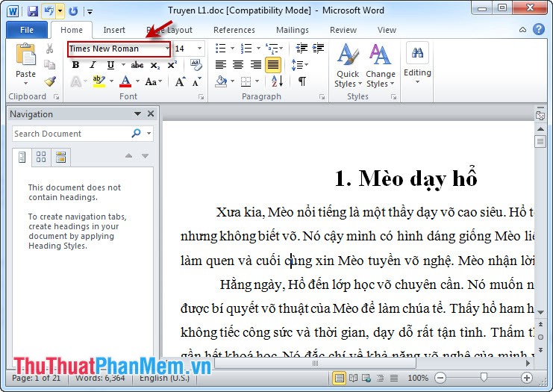This screenshot has height=392, width=553.
Task: Expand search options arrow in Search Document
Action: point(149,134)
